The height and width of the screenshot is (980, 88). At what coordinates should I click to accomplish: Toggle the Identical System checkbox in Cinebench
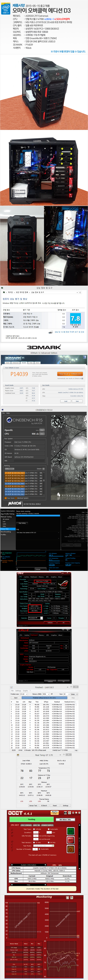pos(16,498)
